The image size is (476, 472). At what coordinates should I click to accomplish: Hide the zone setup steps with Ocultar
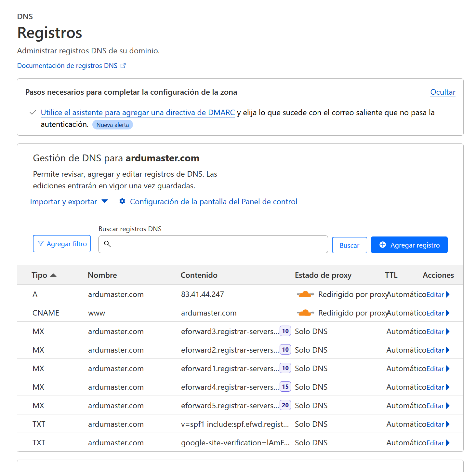pos(443,92)
